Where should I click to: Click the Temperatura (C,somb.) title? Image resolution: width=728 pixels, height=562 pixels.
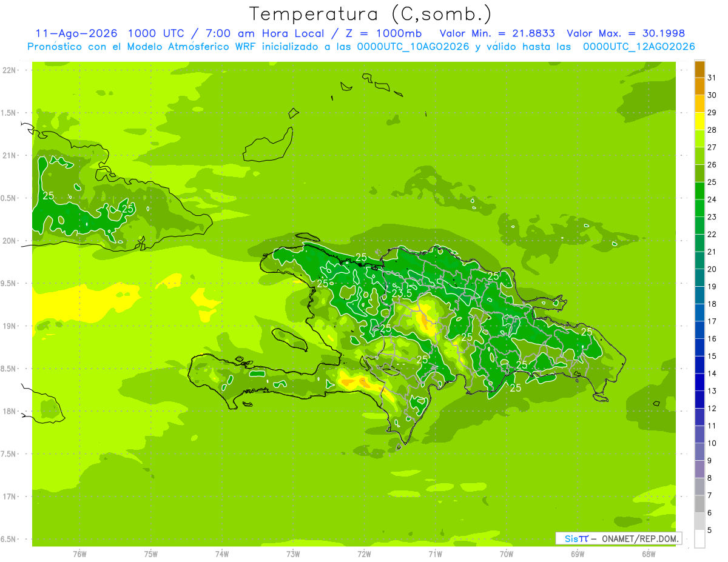pyautogui.click(x=371, y=13)
